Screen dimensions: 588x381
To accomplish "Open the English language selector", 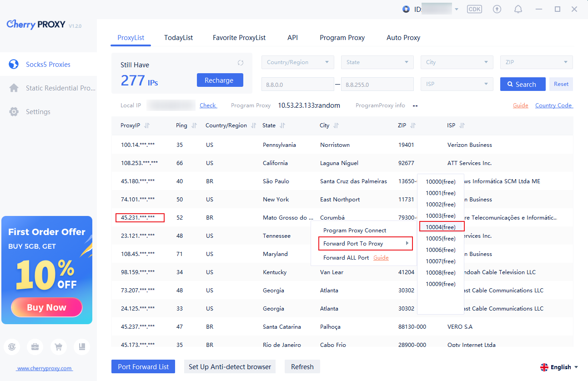I will [559, 367].
